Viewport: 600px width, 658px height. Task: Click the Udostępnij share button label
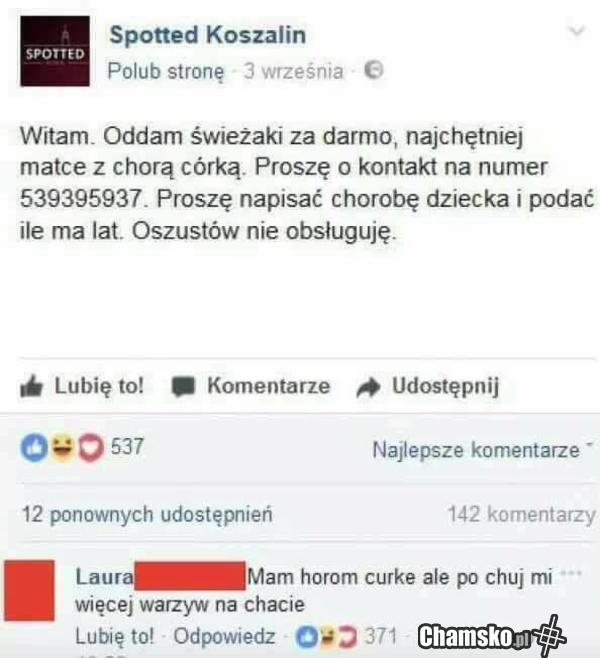[446, 386]
